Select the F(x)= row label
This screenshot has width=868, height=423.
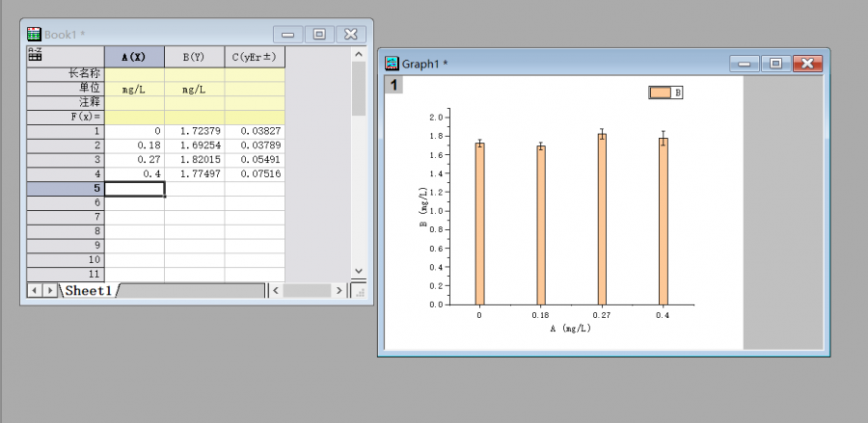[63, 116]
